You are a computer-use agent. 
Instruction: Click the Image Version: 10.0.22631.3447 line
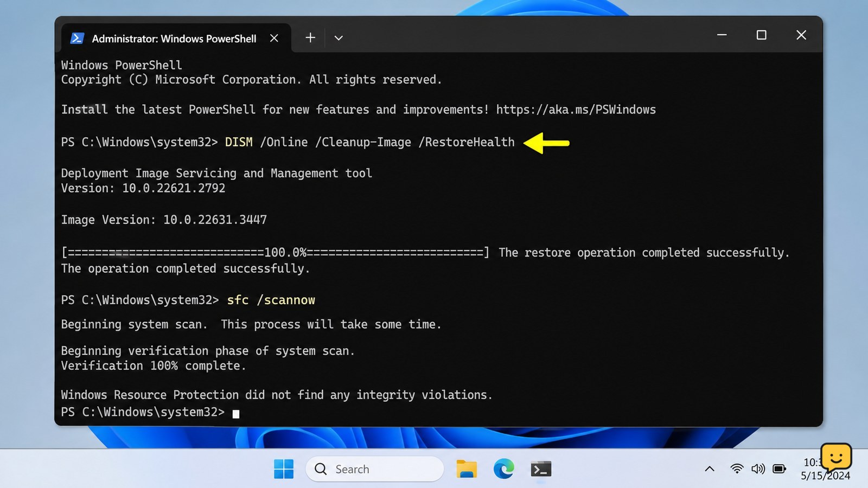click(164, 220)
